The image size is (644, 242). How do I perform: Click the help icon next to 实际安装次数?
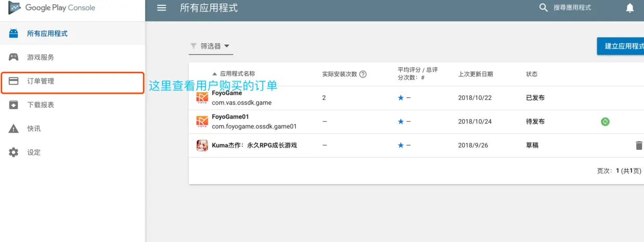point(363,74)
